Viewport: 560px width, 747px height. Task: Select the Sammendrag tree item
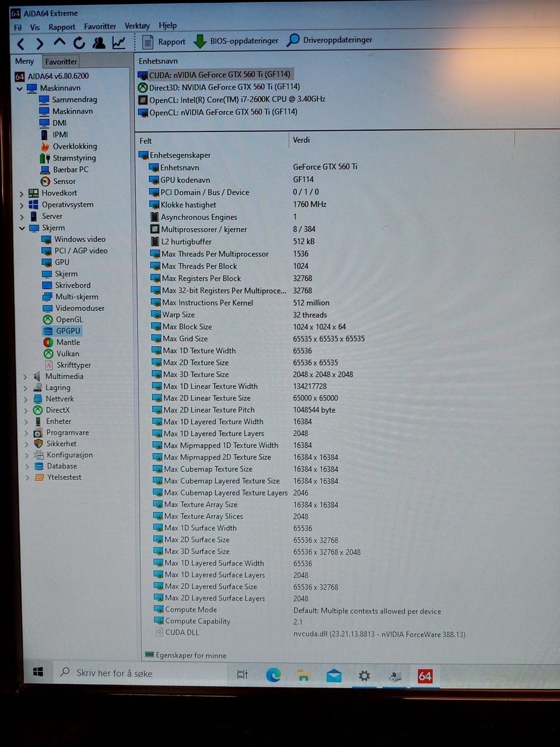tap(68, 100)
